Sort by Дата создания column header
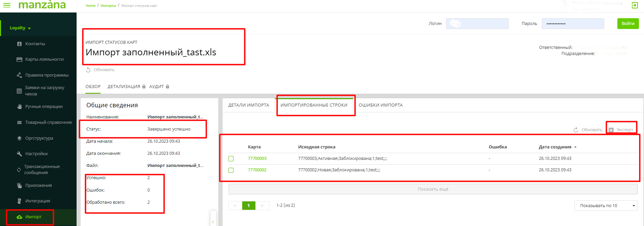Image resolution: width=644 pixels, height=226 pixels. [x=555, y=147]
